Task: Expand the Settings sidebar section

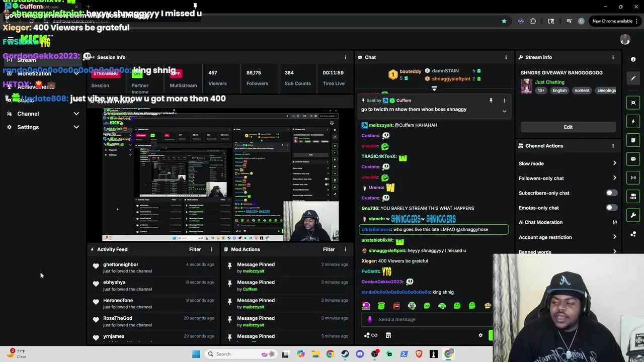Action: (76, 127)
